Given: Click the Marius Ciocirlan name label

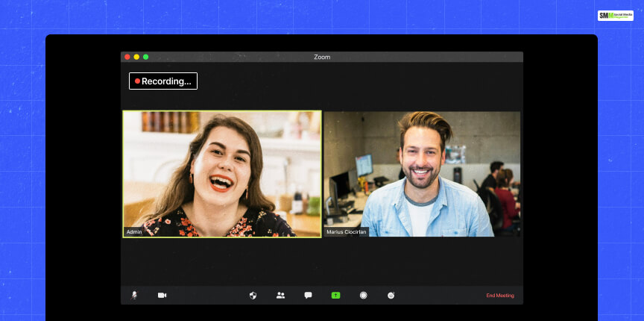Looking at the screenshot, I should 347,232.
